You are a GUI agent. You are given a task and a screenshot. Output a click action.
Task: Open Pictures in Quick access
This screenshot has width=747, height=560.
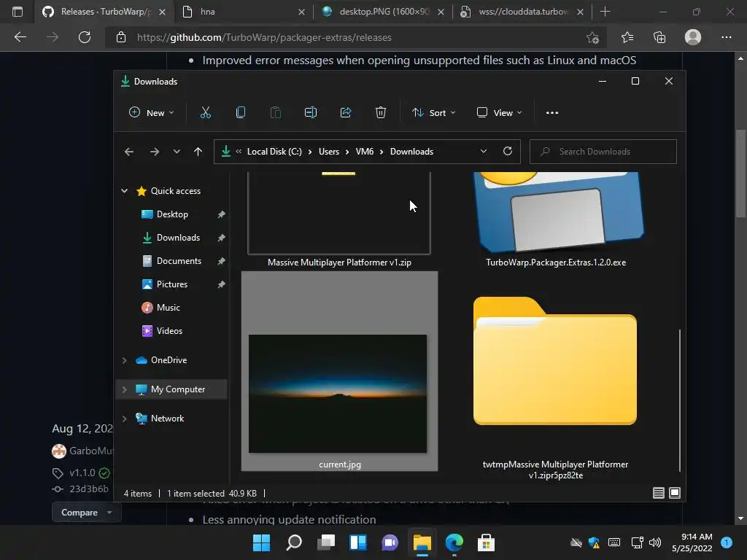(172, 284)
